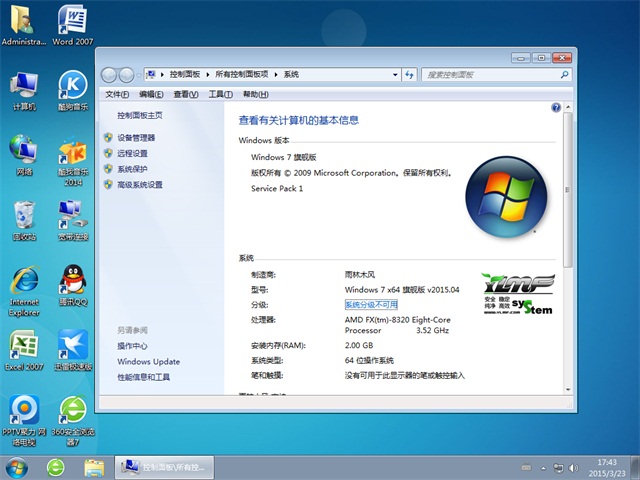Open the 360 browser pinned on the taskbar
The width and height of the screenshot is (640, 480).
point(56,468)
